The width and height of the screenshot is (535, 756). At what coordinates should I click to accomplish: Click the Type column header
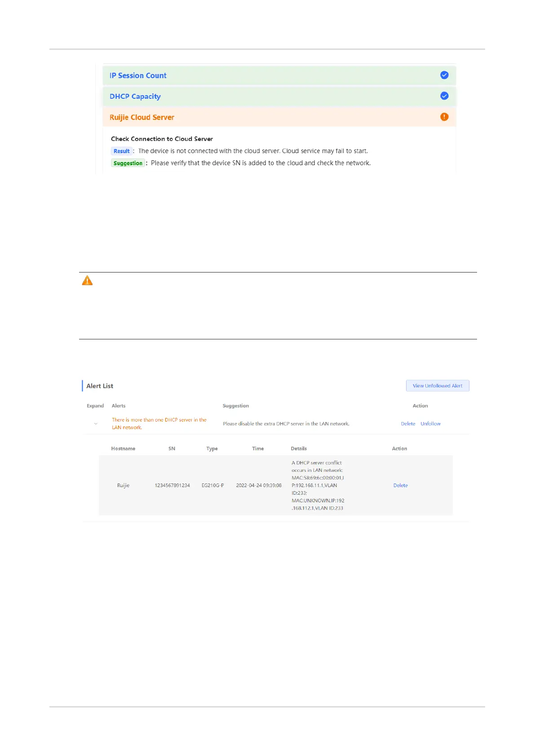[x=212, y=448]
